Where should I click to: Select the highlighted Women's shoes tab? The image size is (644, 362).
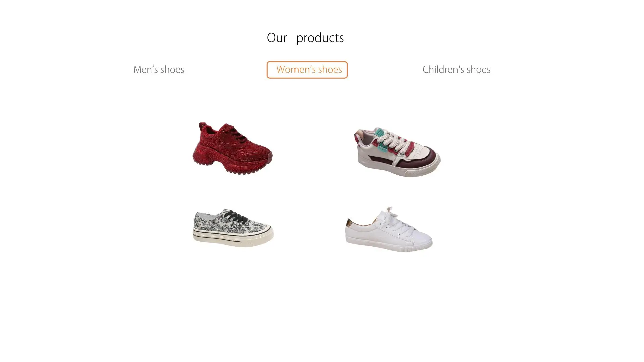[307, 70]
